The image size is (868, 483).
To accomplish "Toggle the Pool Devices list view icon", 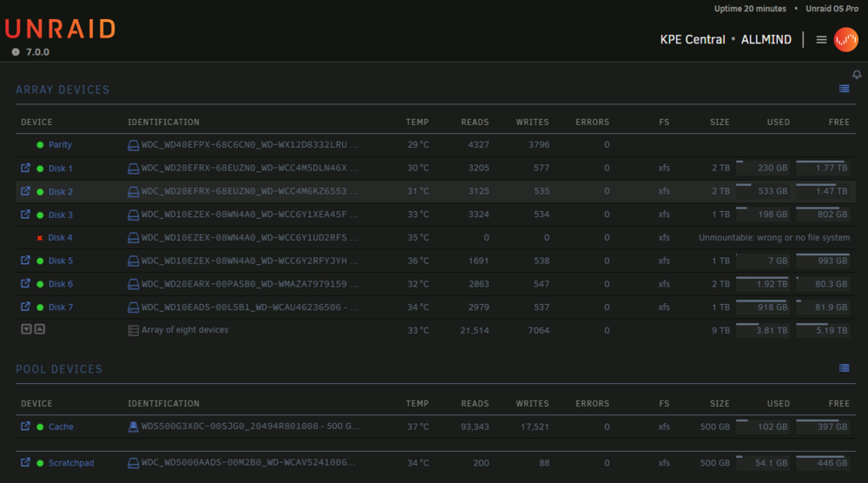I will pyautogui.click(x=844, y=367).
